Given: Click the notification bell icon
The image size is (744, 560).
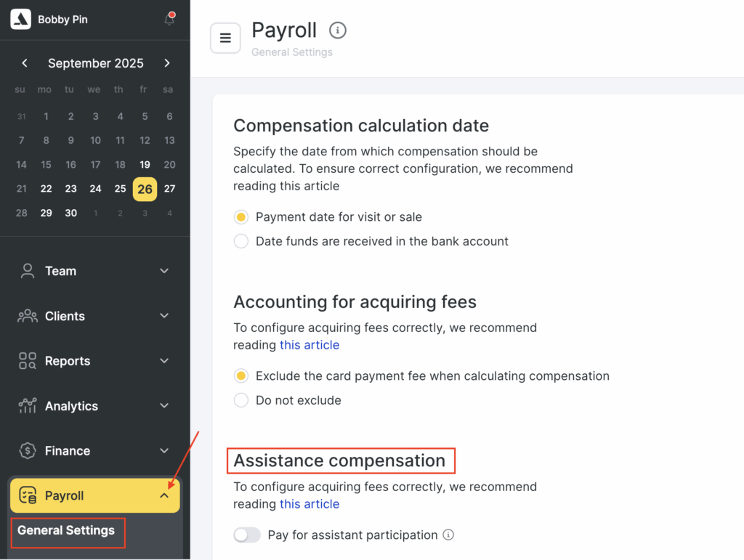Looking at the screenshot, I should [169, 20].
